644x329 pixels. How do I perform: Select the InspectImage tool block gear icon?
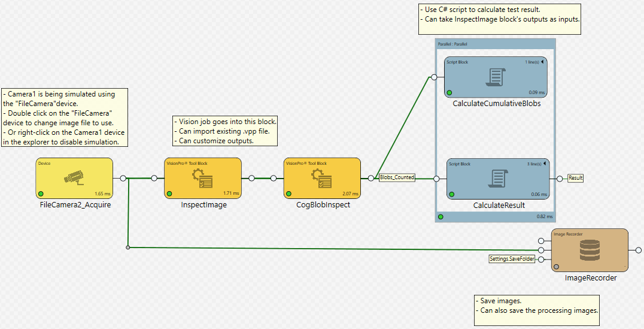click(x=202, y=178)
